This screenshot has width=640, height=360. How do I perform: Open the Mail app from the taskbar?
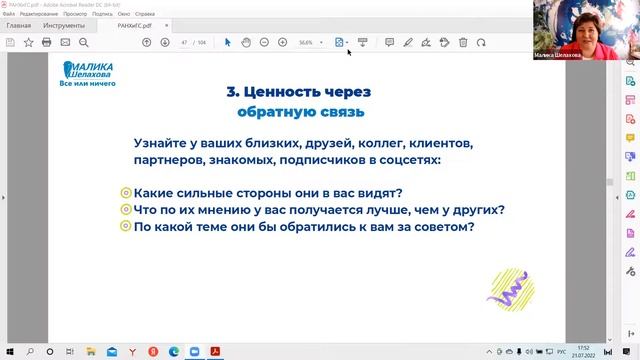click(112, 351)
